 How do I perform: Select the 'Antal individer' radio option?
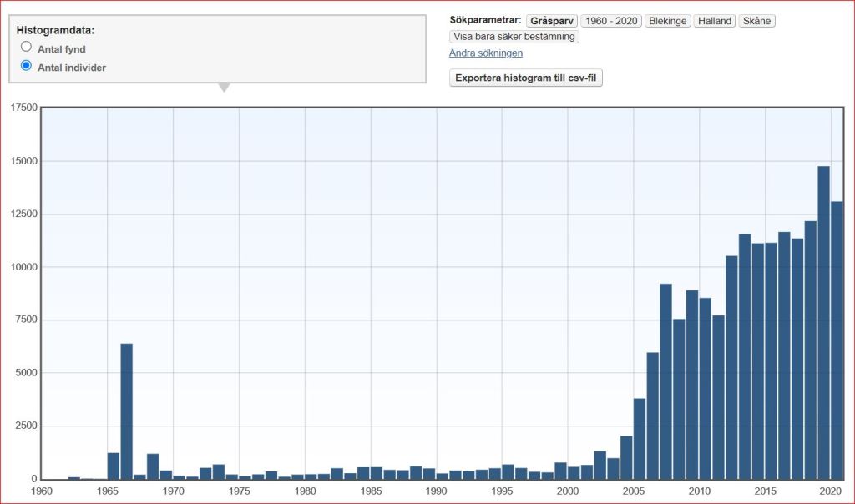point(27,66)
